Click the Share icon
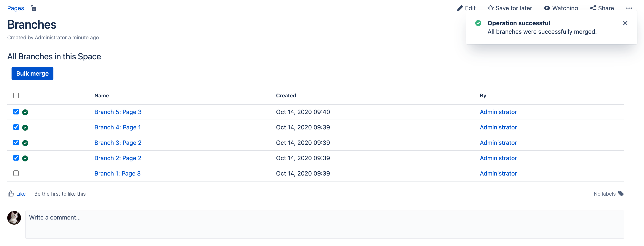 pyautogui.click(x=593, y=8)
